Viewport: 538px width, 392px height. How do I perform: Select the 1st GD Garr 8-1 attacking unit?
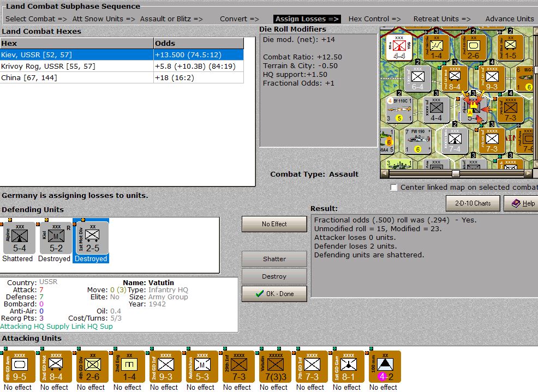(348, 366)
